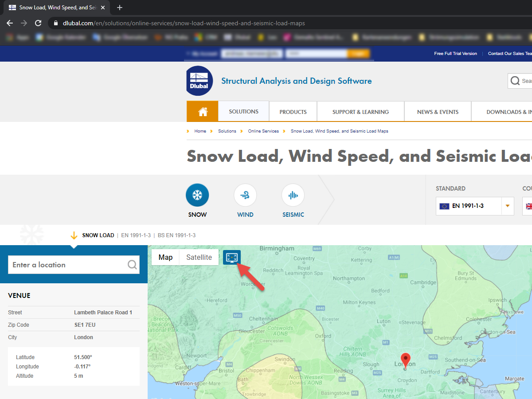The width and height of the screenshot is (532, 399).
Task: Click the site search magnifier icon
Action: pos(515,81)
